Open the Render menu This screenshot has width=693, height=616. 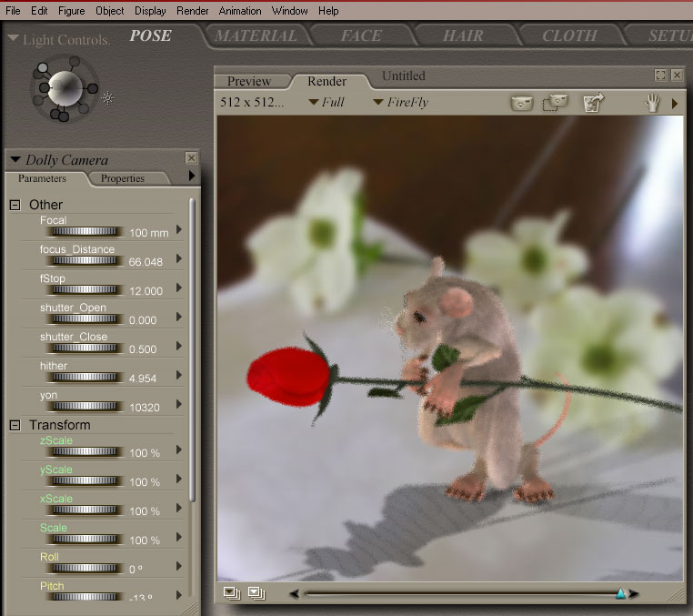tap(192, 11)
